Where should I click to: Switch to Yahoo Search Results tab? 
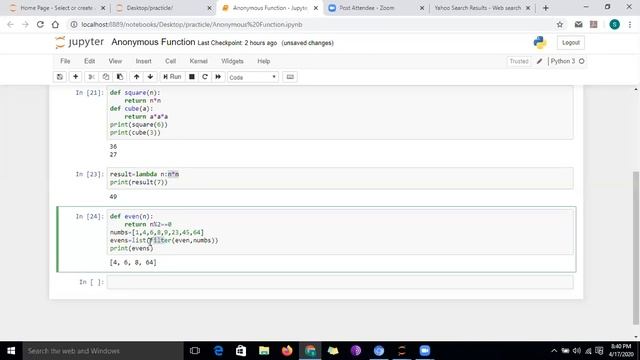click(x=482, y=8)
